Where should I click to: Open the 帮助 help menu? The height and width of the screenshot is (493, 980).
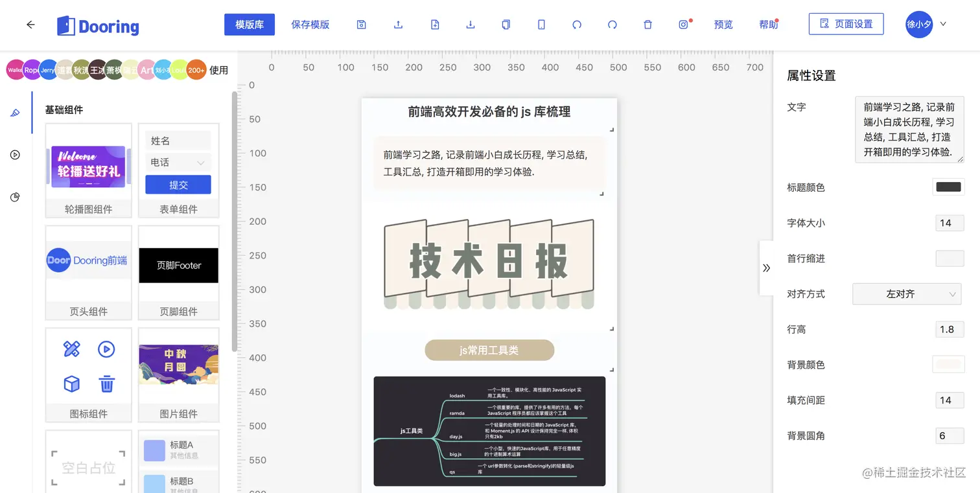(768, 25)
